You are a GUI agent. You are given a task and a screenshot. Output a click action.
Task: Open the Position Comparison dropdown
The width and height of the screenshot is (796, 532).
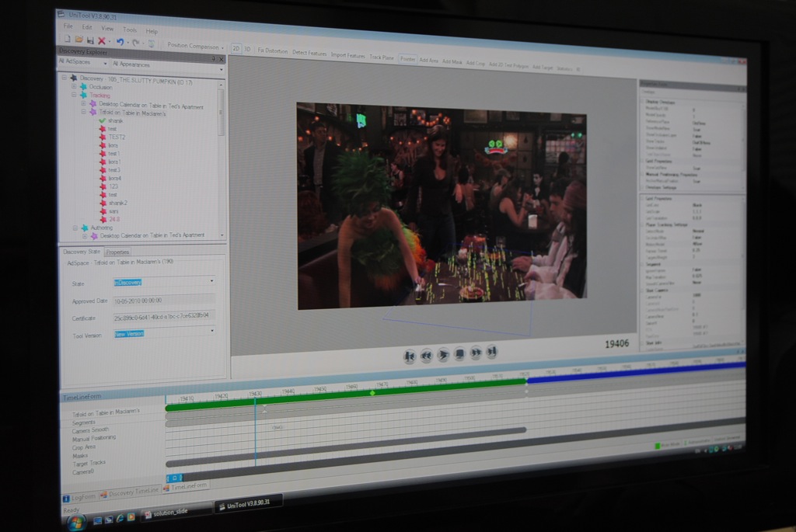pos(194,47)
